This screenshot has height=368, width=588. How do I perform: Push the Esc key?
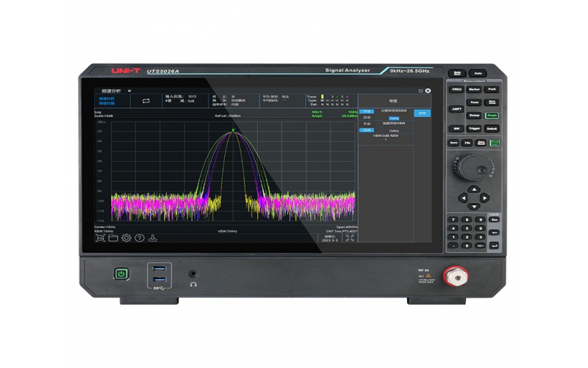click(494, 219)
